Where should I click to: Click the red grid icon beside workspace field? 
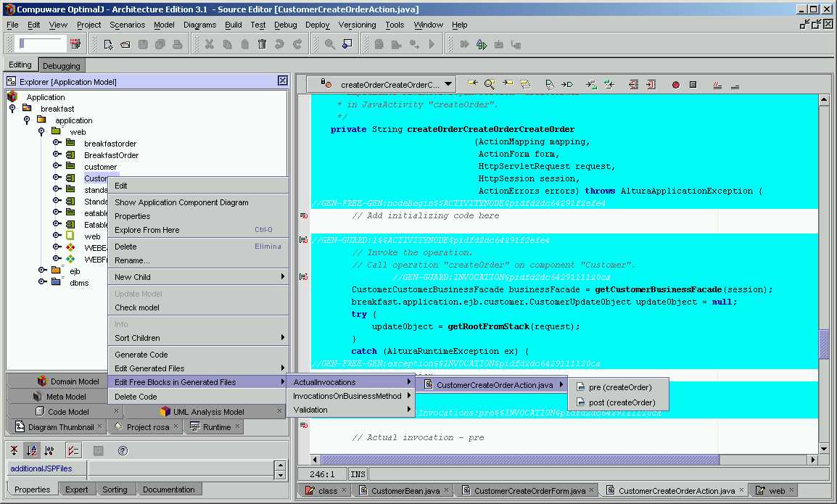click(75, 44)
